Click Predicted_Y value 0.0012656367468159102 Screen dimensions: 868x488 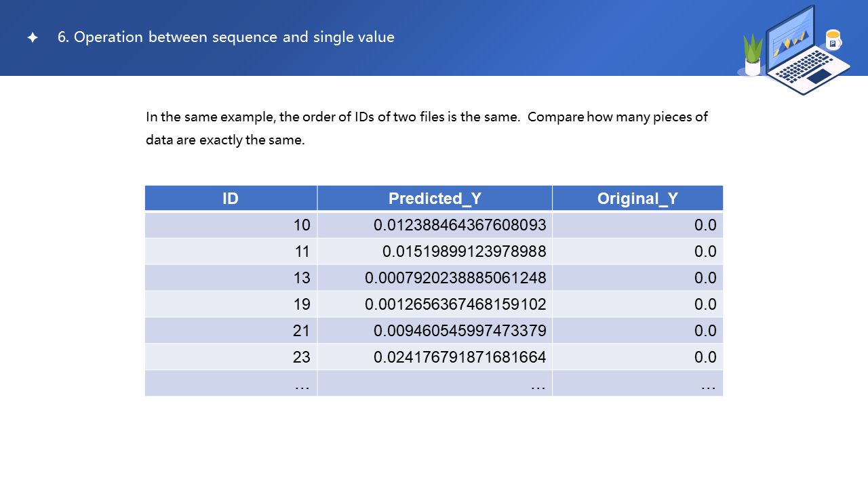tap(455, 304)
